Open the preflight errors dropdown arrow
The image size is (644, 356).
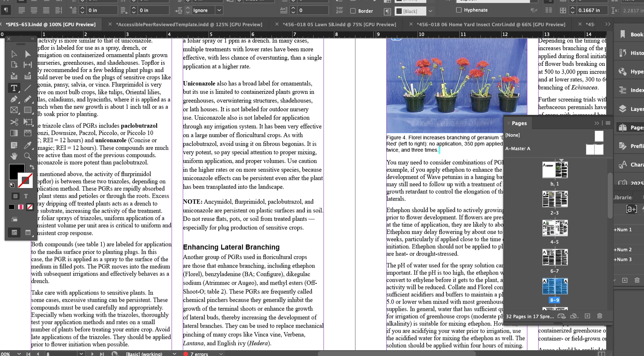point(221,354)
